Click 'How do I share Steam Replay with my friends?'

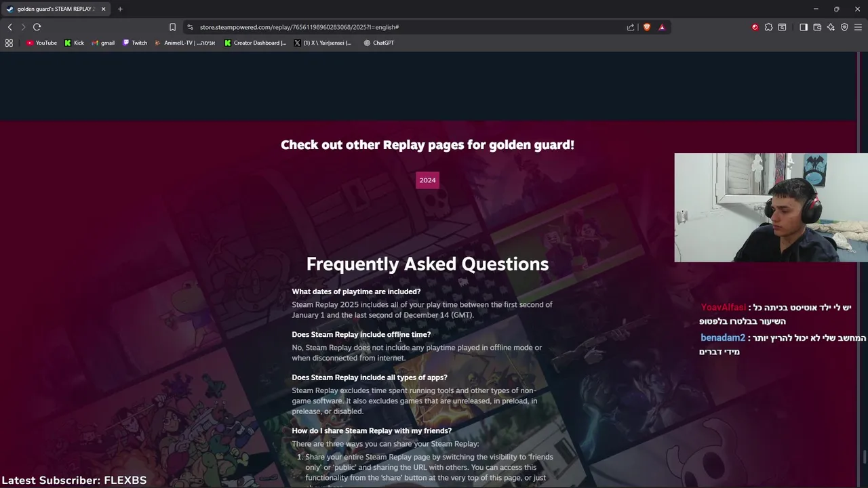pyautogui.click(x=372, y=430)
